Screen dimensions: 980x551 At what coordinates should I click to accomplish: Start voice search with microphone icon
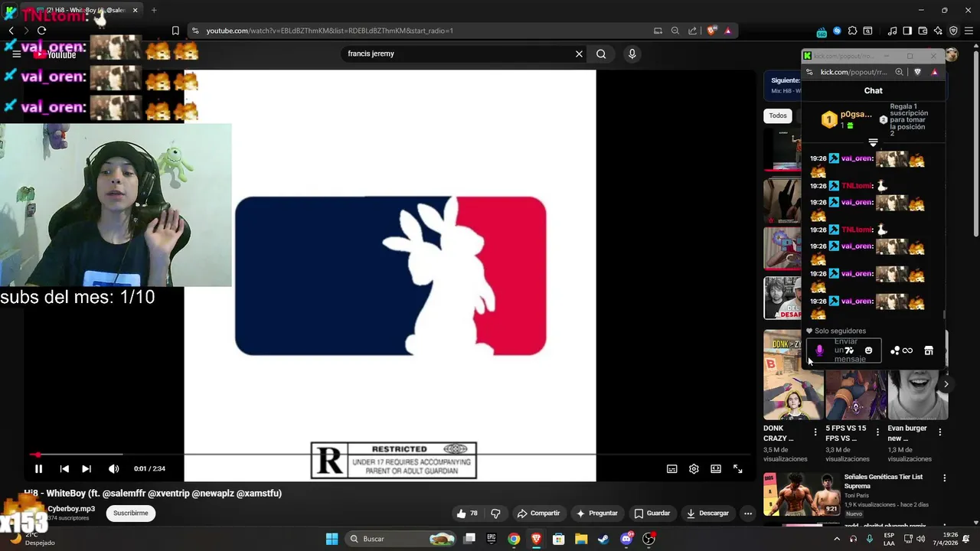tap(632, 54)
